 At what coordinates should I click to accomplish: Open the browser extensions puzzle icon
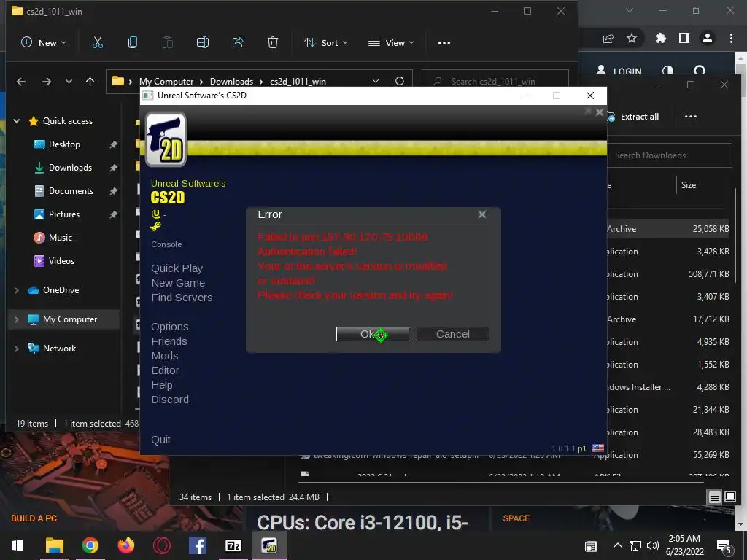pyautogui.click(x=660, y=38)
